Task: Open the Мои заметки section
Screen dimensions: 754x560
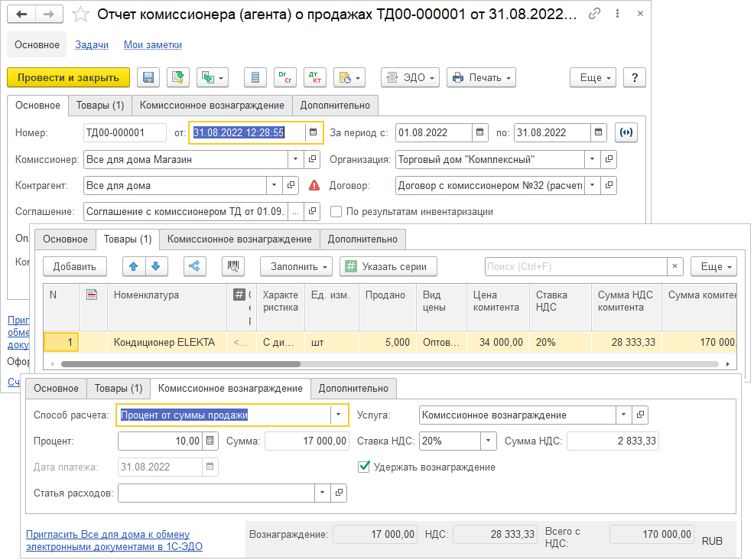Action: [x=153, y=44]
